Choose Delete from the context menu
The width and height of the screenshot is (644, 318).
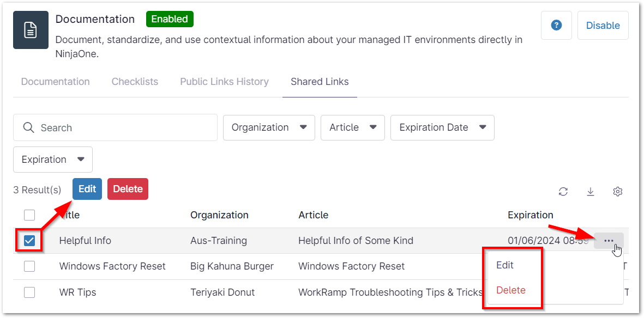click(511, 290)
